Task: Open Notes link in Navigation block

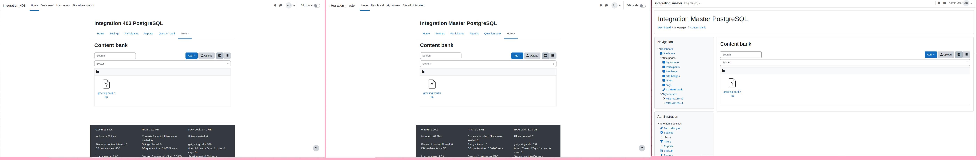Action: point(669,81)
